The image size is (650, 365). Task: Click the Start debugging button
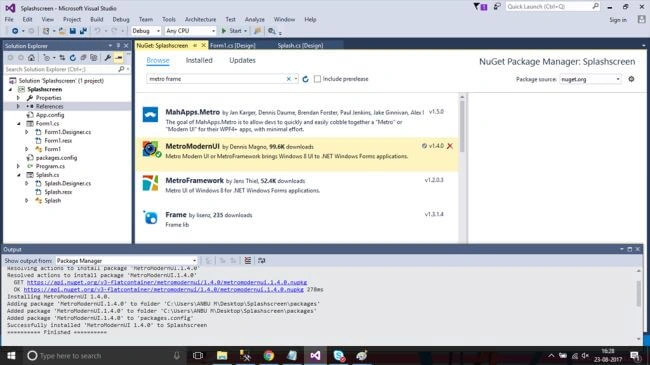click(233, 31)
